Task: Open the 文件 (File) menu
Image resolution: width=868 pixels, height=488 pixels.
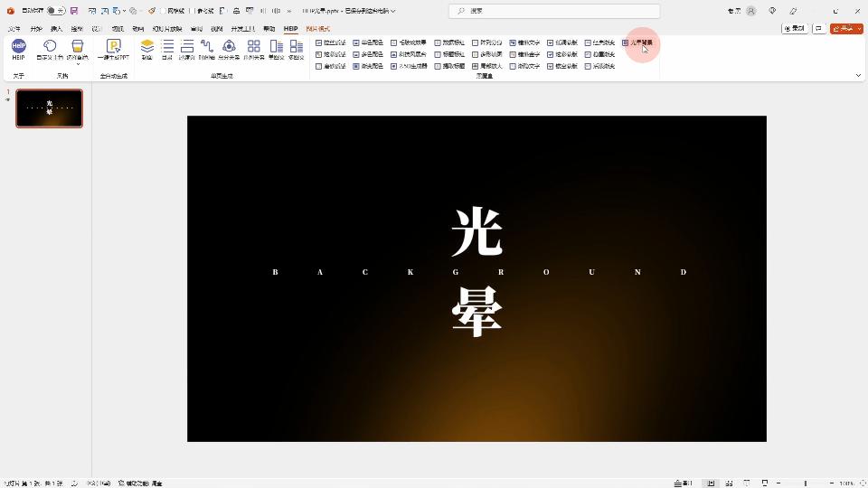Action: coord(14,29)
